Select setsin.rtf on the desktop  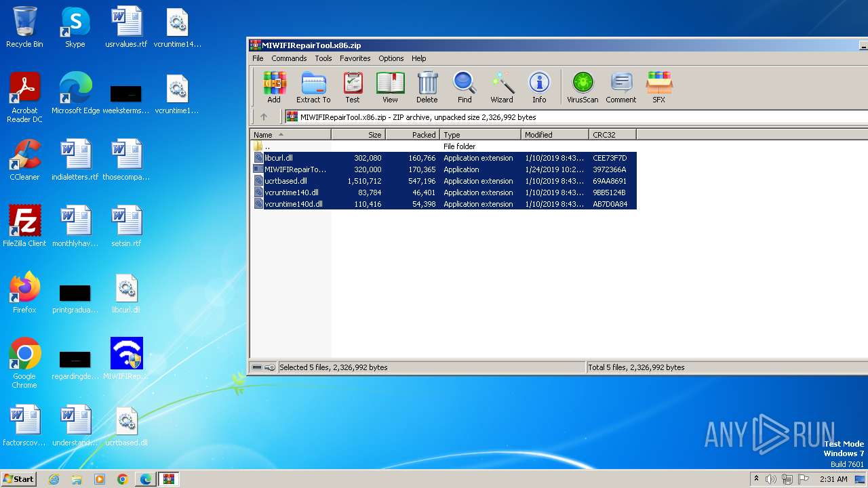coord(126,226)
